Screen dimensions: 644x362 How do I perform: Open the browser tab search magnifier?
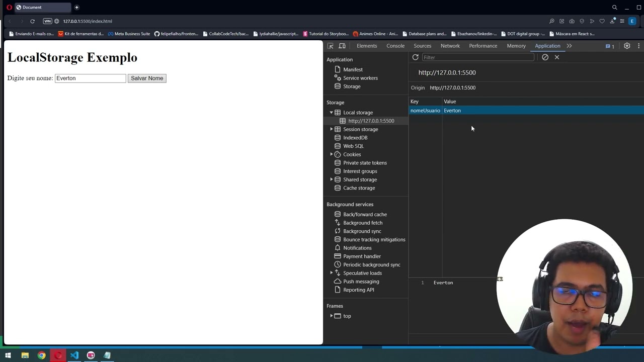pyautogui.click(x=614, y=7)
